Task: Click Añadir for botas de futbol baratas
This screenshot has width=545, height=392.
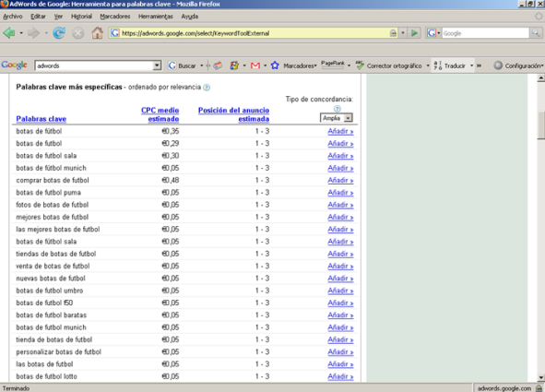Action: click(340, 315)
